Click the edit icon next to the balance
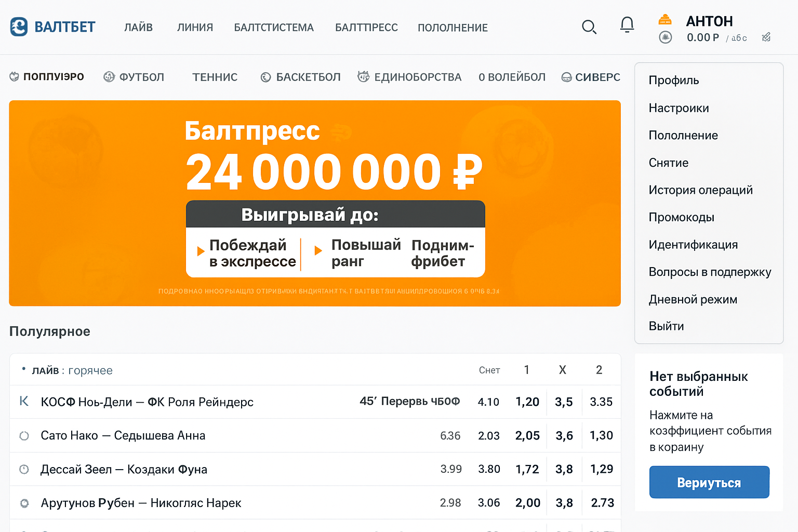Viewport: 798px width, 532px height. pyautogui.click(x=766, y=37)
